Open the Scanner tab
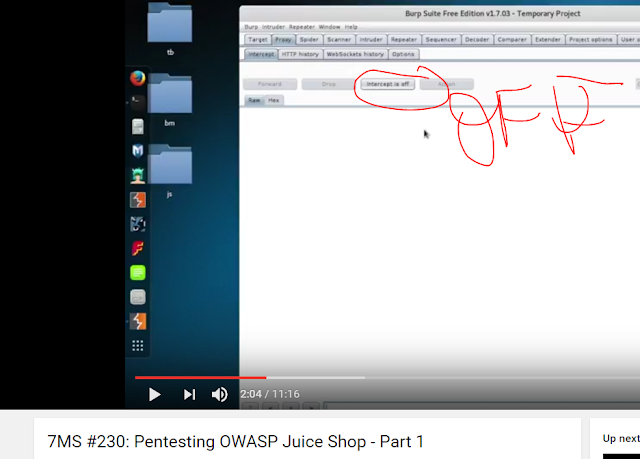The width and height of the screenshot is (640, 459). coord(339,40)
